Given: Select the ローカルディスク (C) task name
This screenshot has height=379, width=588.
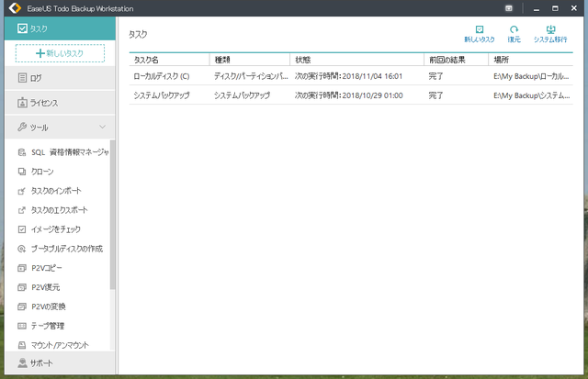Looking at the screenshot, I should pos(162,76).
